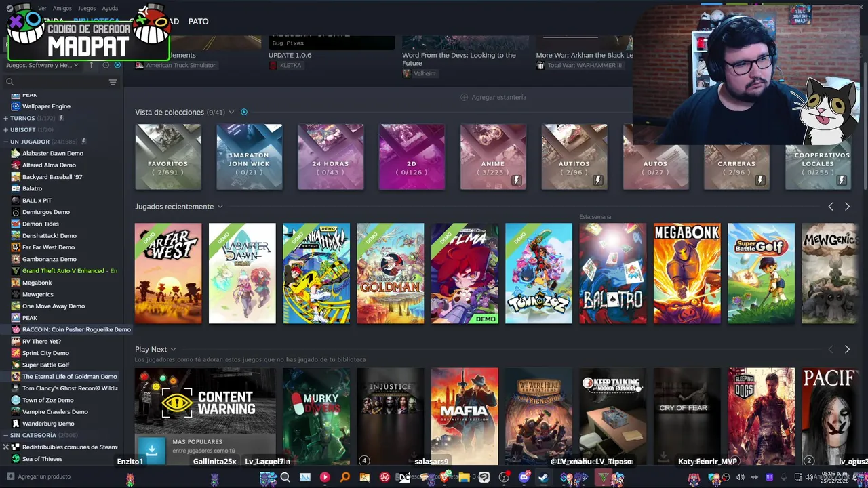The height and width of the screenshot is (488, 868).
Task: Open the magenta 2D collection tile
Action: [x=412, y=157]
